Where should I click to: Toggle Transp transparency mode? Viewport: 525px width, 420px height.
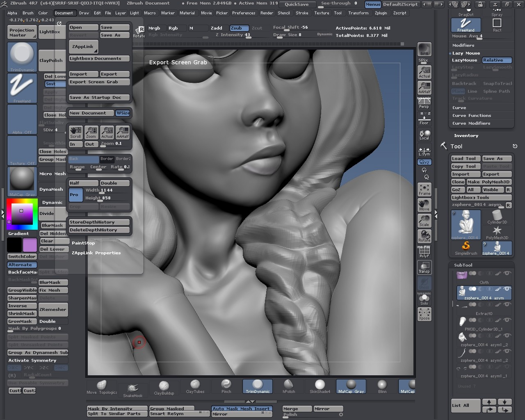(x=424, y=267)
